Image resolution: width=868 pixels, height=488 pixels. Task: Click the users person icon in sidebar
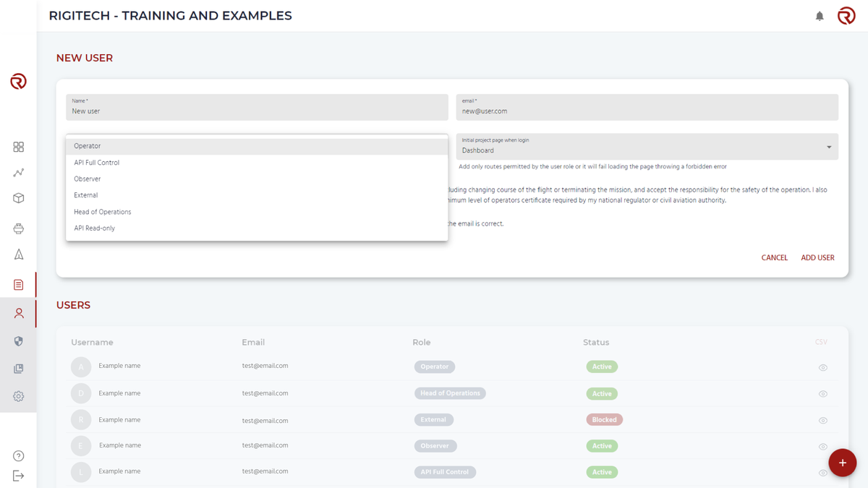(x=18, y=313)
